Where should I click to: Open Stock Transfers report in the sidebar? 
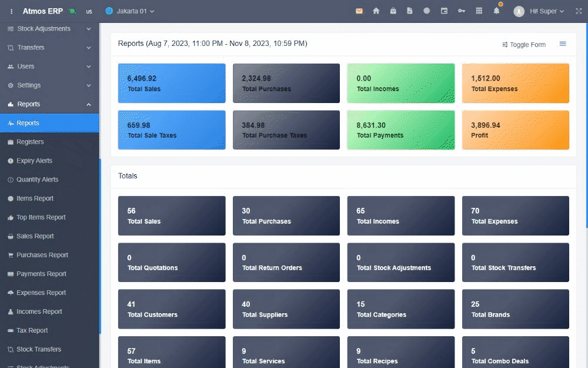click(49, 349)
